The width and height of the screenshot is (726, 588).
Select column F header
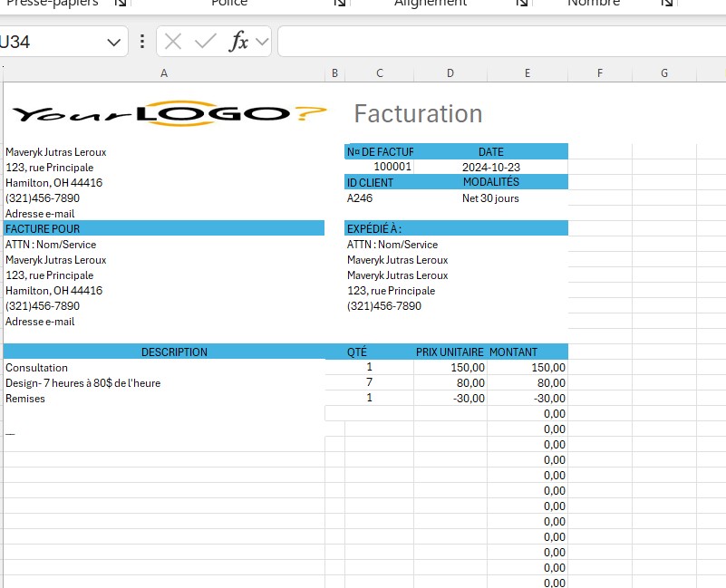[x=600, y=73]
